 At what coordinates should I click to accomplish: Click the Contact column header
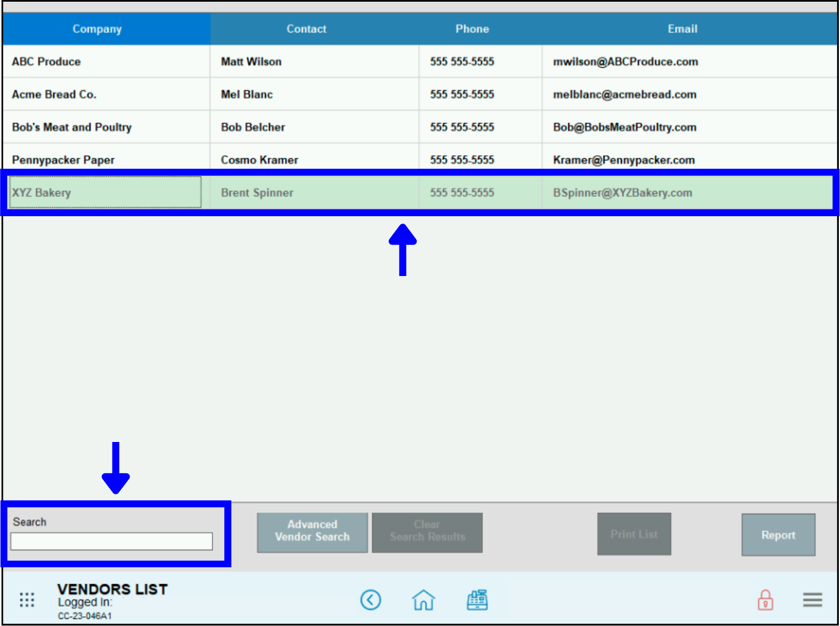[x=306, y=28]
